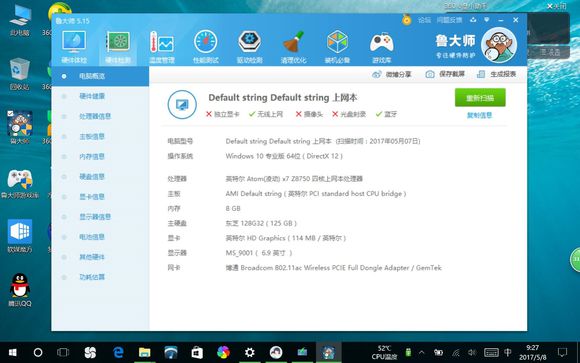
Task: Click the Lu Dashi mascot avatar
Action: [x=499, y=45]
